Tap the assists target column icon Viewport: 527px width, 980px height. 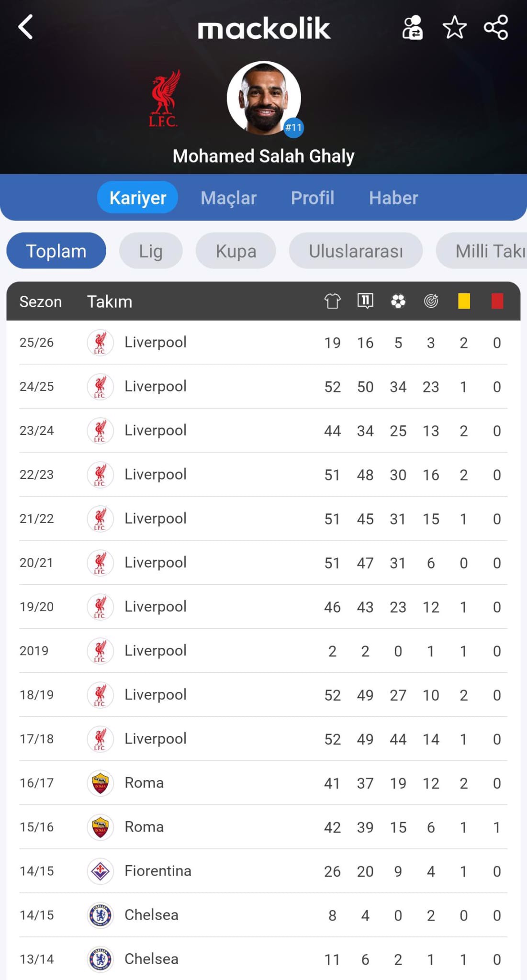(x=431, y=301)
